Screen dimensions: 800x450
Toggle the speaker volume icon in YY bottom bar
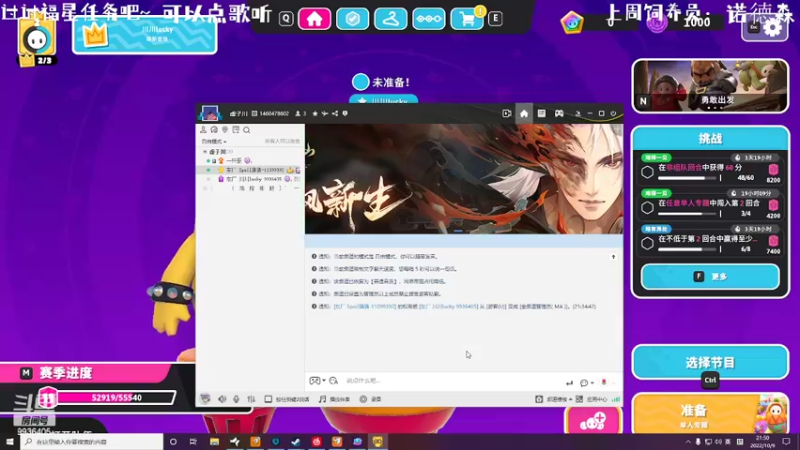[x=222, y=399]
